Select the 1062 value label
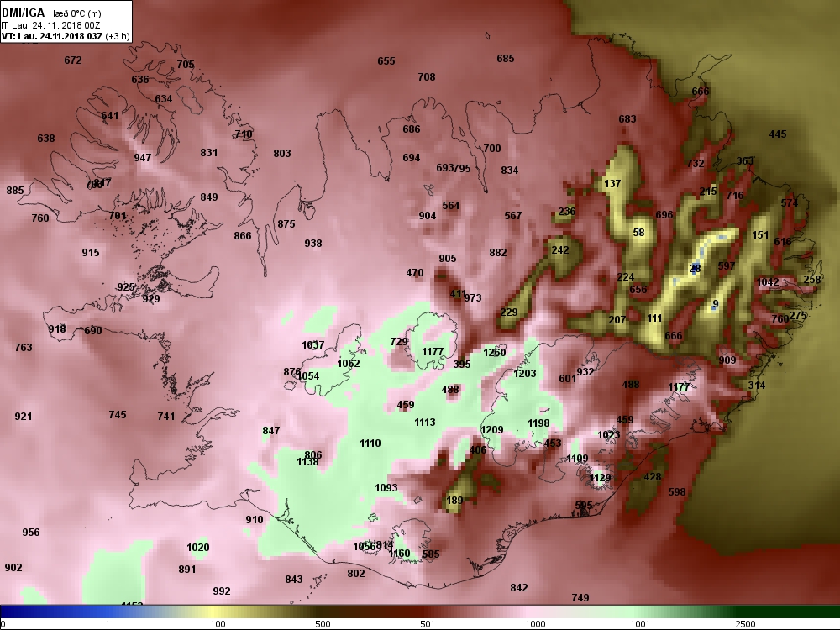840x630 pixels. tap(349, 364)
